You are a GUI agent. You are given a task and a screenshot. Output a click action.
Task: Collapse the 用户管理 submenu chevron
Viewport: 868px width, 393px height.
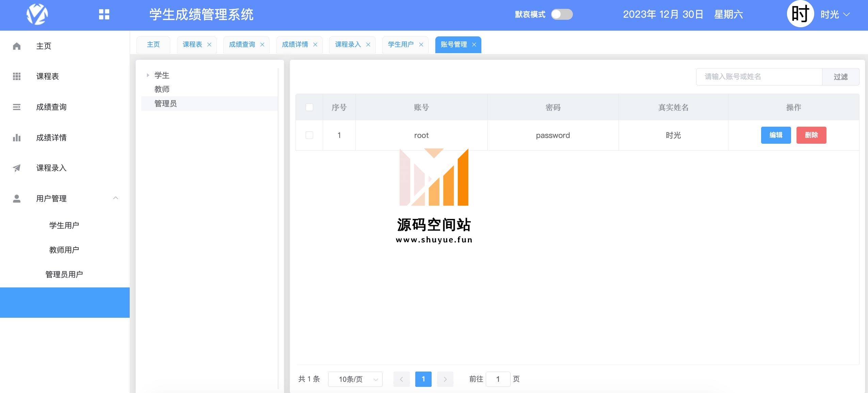pos(116,198)
